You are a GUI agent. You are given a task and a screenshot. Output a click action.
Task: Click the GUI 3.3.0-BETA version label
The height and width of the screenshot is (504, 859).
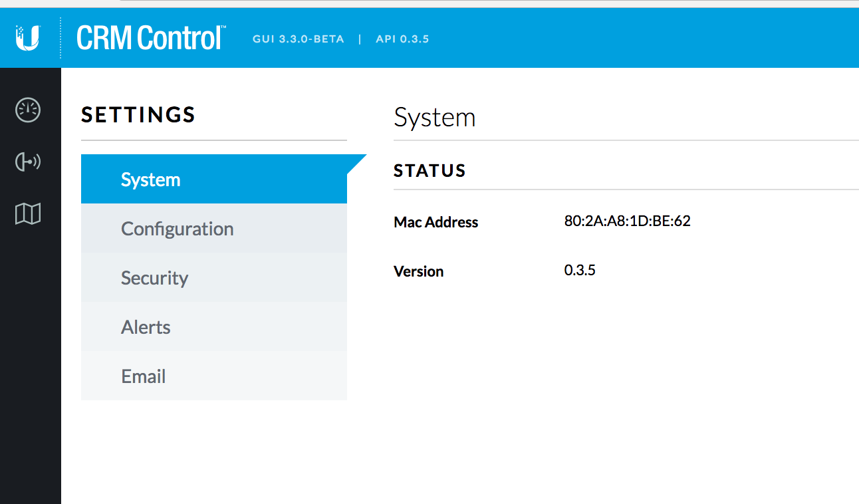298,39
